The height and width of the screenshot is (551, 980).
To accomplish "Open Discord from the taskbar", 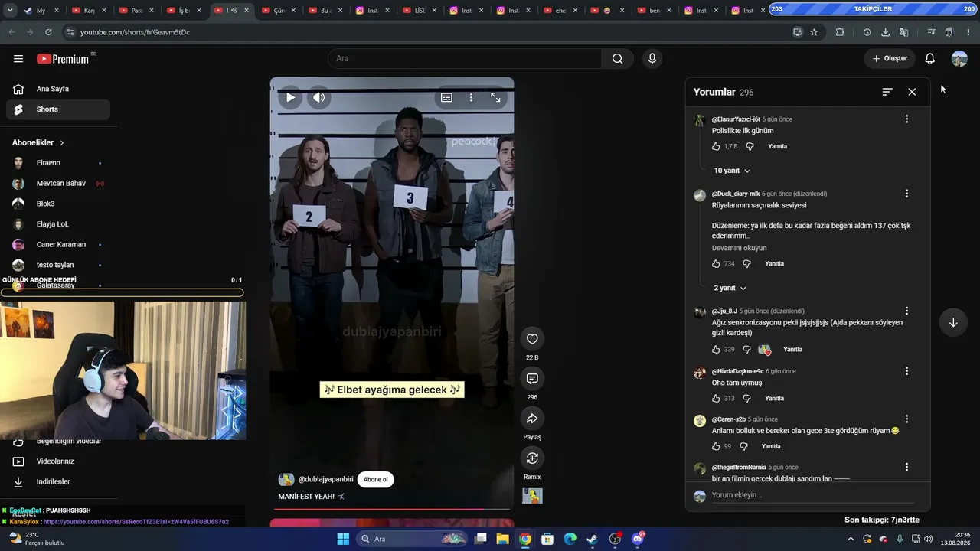I will pyautogui.click(x=638, y=539).
